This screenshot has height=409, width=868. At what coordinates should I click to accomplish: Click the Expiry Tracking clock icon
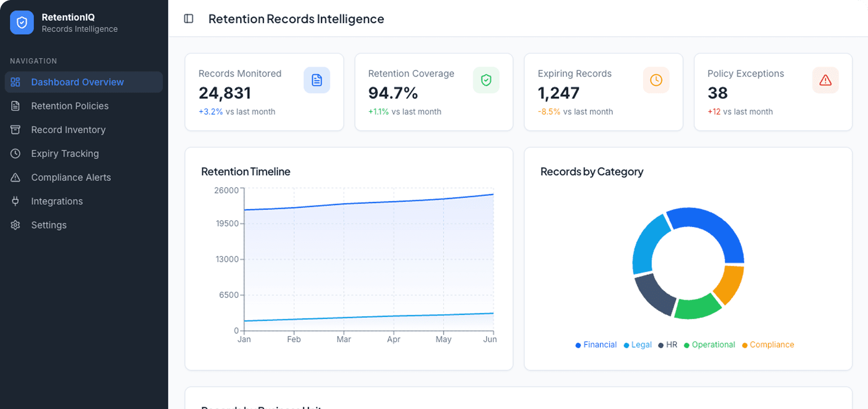(x=15, y=154)
